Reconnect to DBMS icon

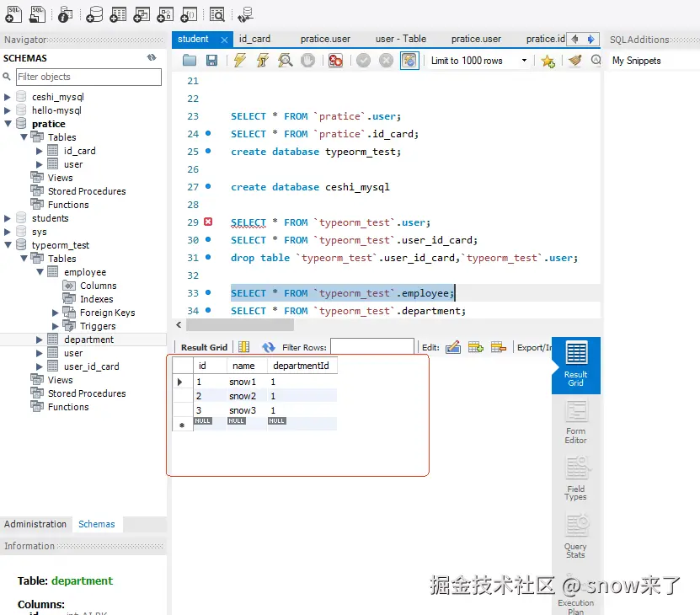pyautogui.click(x=245, y=14)
